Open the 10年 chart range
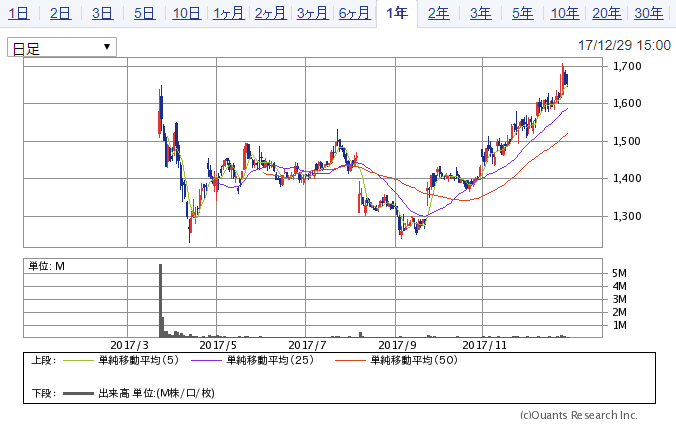Image resolution: width=676 pixels, height=427 pixels. coord(565,13)
